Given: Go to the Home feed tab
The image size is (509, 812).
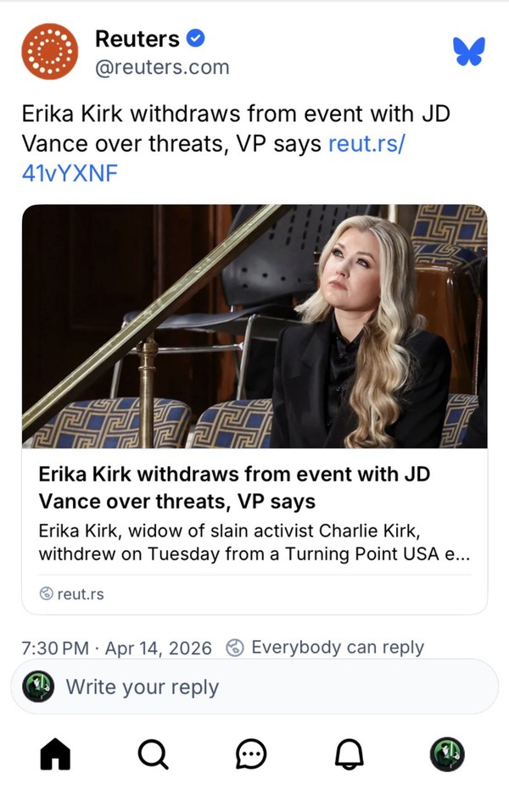Looking at the screenshot, I should [56, 754].
